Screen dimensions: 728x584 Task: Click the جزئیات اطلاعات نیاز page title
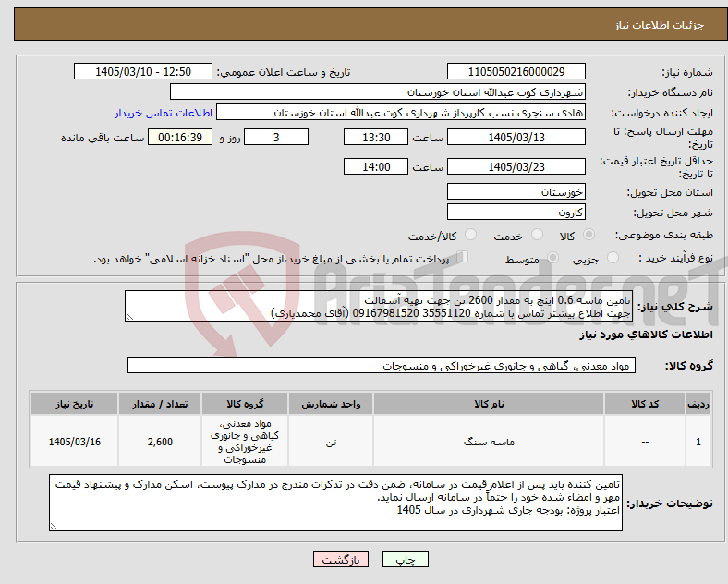pyautogui.click(x=660, y=25)
